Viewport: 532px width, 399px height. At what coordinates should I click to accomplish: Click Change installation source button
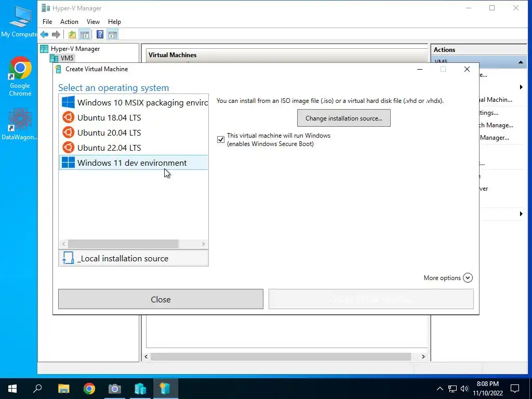click(344, 118)
